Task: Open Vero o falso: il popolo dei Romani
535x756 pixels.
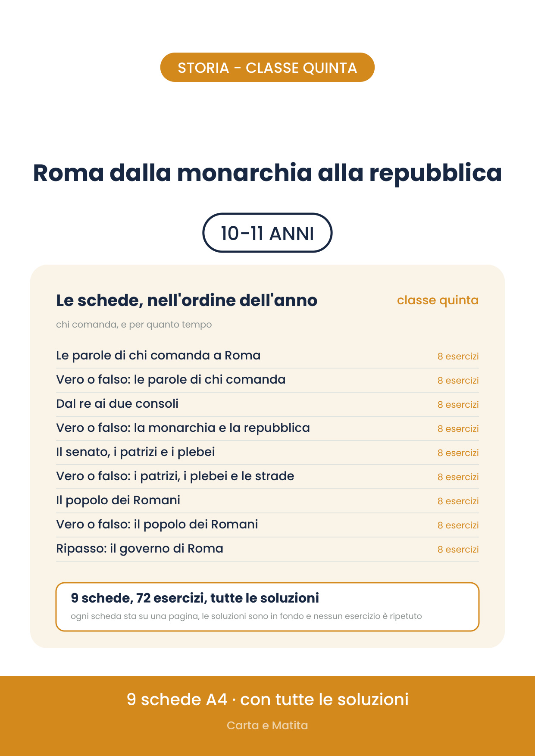Action: [267, 525]
